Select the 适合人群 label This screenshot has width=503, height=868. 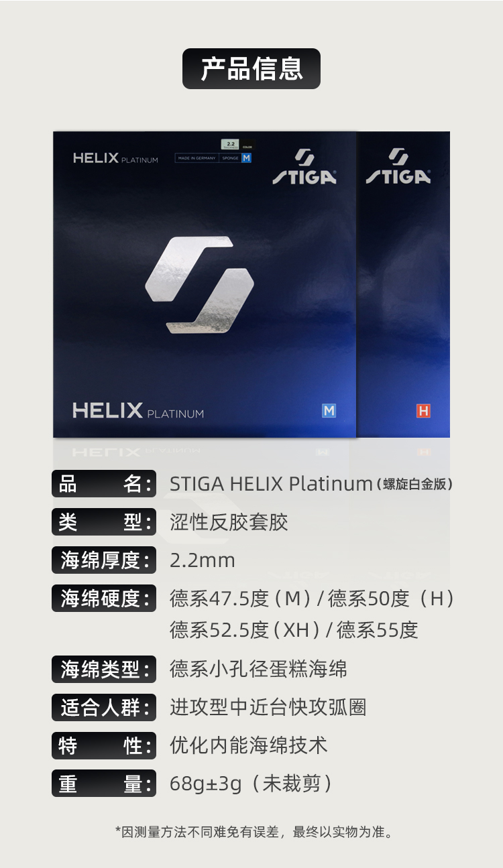tap(104, 707)
